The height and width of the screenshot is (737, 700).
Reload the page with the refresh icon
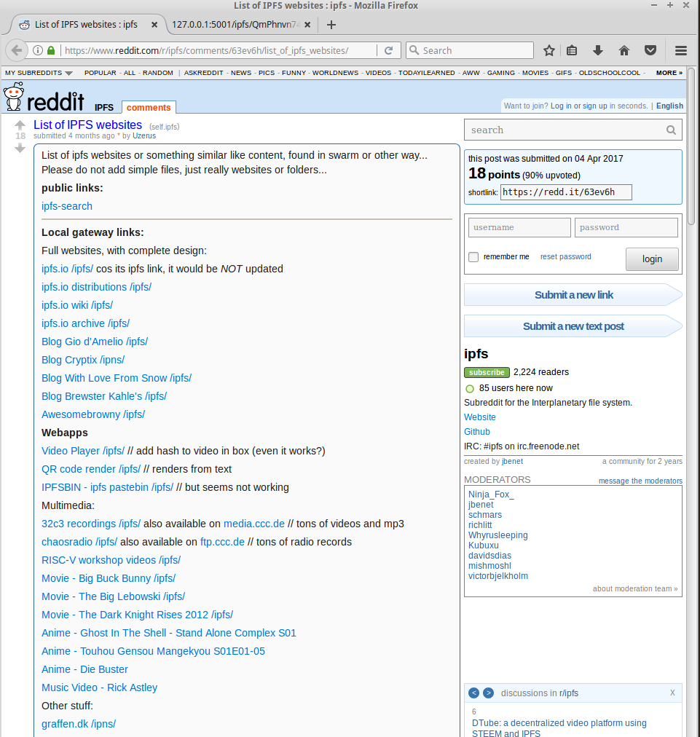(388, 50)
